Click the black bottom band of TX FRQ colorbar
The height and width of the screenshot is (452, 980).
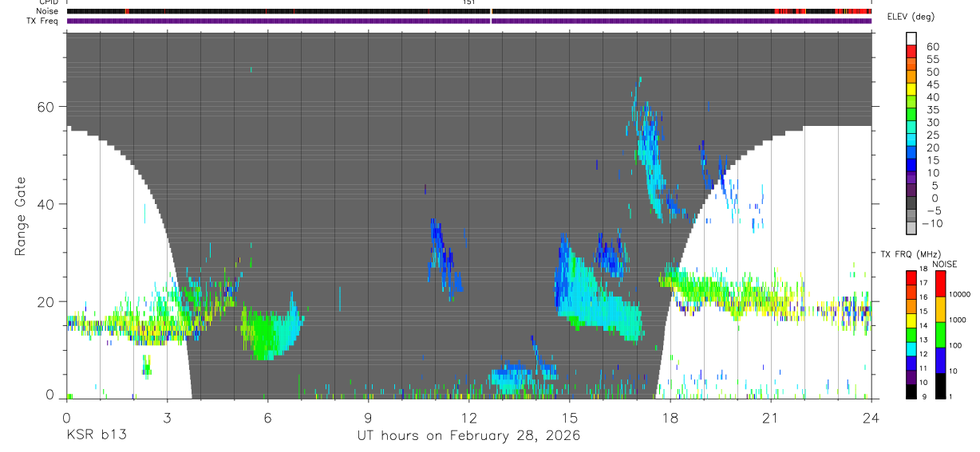tap(911, 391)
